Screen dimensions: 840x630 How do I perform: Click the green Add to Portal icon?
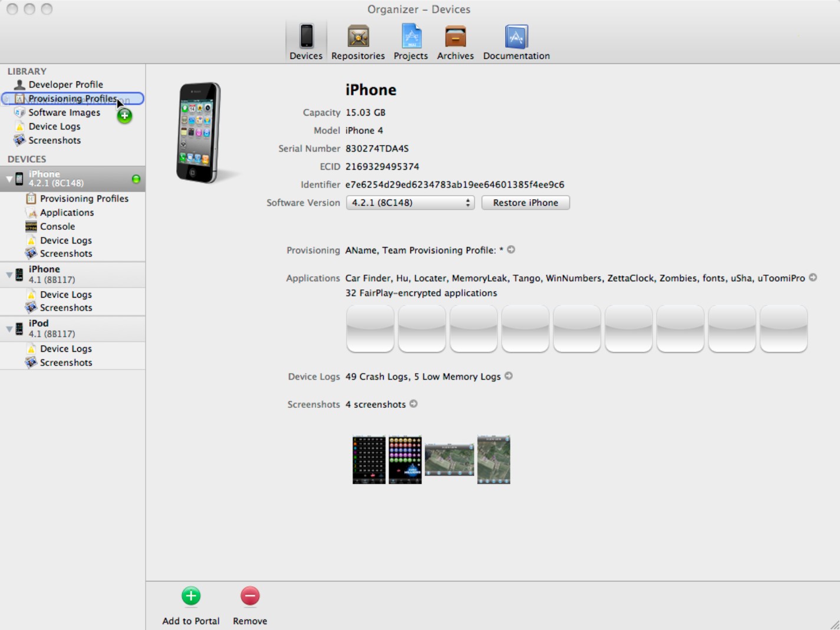click(191, 596)
